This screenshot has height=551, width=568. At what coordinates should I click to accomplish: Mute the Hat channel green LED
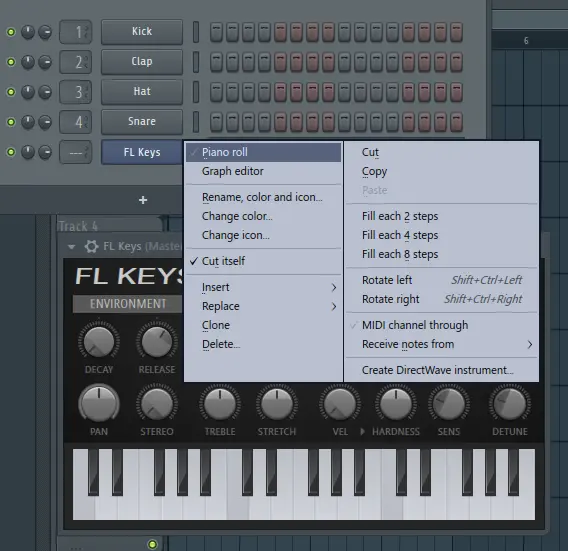coord(11,92)
